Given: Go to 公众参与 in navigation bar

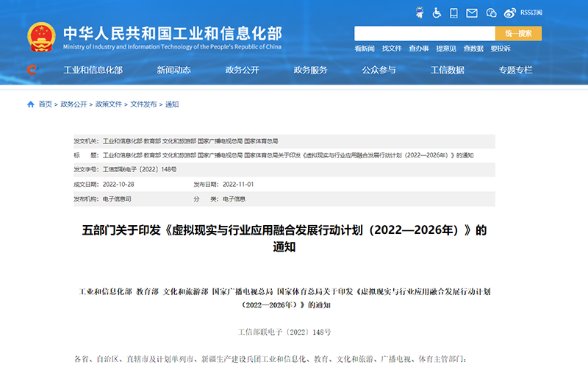Looking at the screenshot, I should 379,70.
